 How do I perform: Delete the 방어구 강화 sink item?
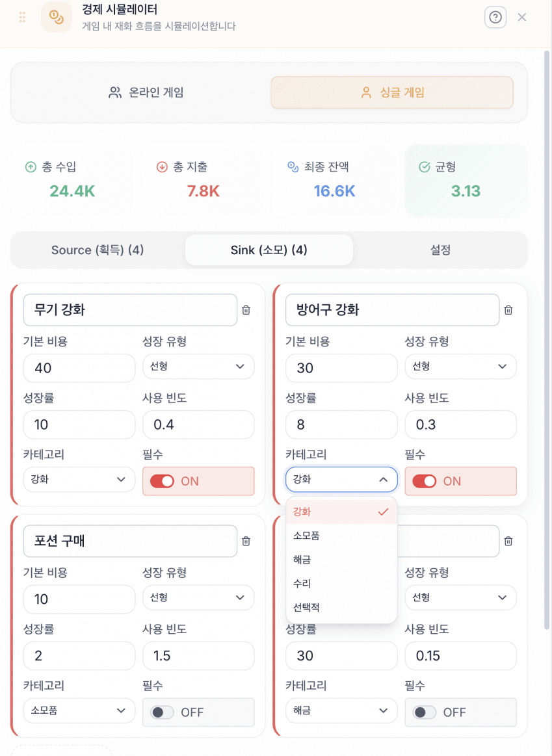(x=508, y=310)
